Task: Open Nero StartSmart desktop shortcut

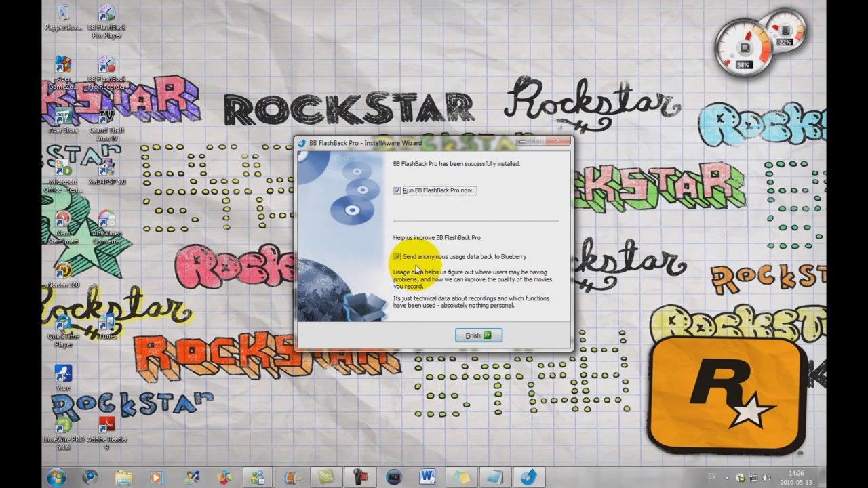Action: pos(63,228)
